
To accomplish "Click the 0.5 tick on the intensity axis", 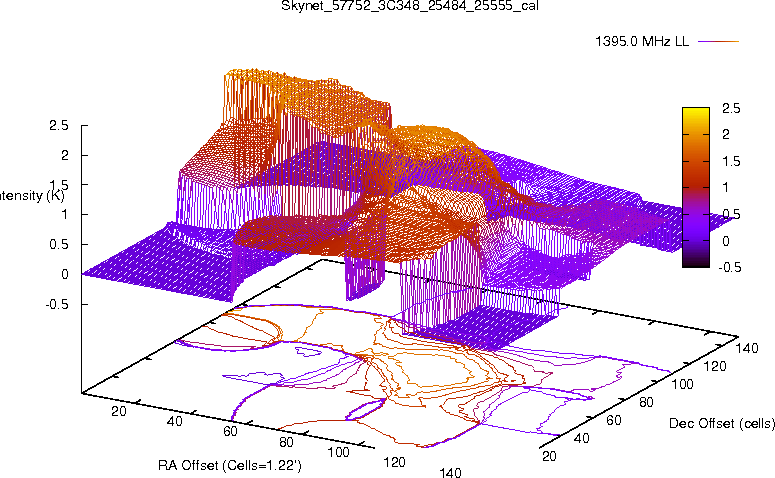I will coord(59,245).
